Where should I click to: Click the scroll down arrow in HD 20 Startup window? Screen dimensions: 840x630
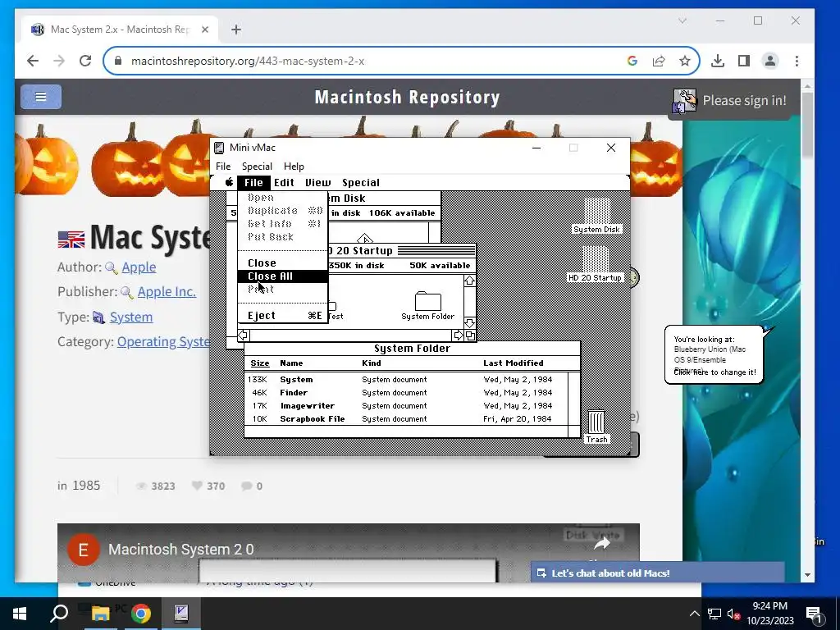click(x=469, y=323)
